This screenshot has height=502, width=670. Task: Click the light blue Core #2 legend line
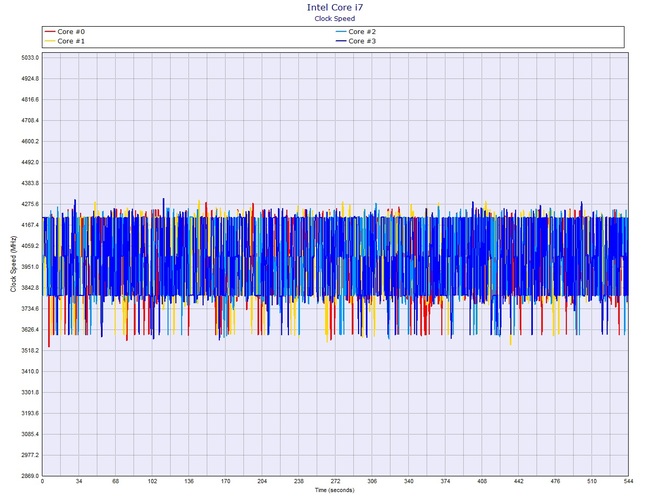(341, 32)
